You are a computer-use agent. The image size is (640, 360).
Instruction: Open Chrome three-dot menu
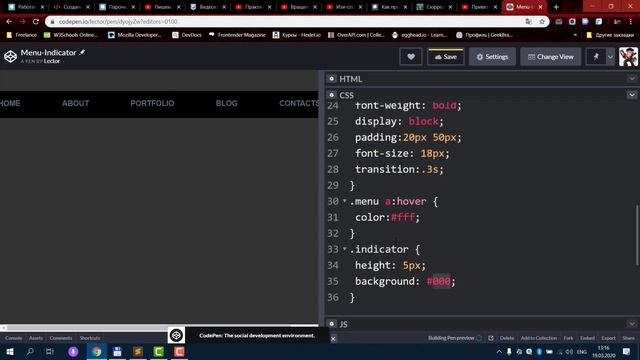coord(631,22)
